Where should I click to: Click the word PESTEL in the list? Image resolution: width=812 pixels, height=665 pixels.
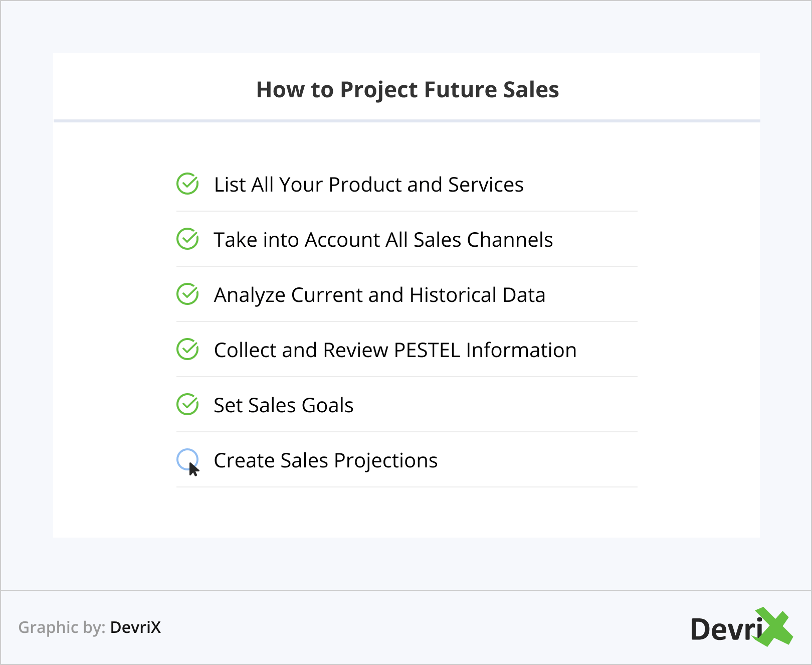point(427,350)
